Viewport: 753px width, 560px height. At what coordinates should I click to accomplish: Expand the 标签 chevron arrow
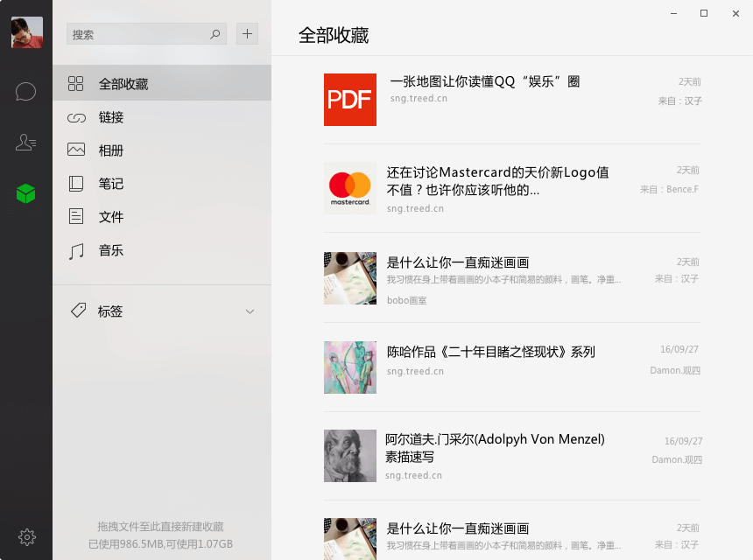[250, 311]
